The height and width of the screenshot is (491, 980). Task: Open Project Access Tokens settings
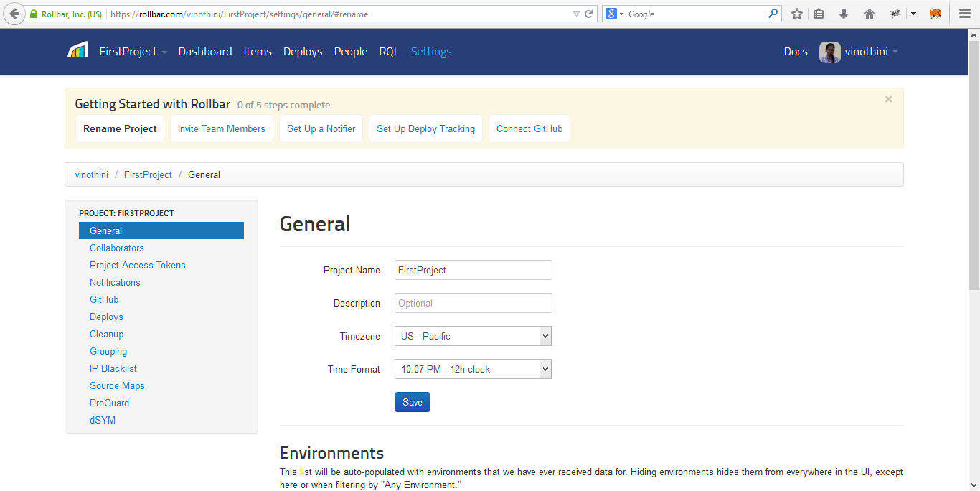138,265
